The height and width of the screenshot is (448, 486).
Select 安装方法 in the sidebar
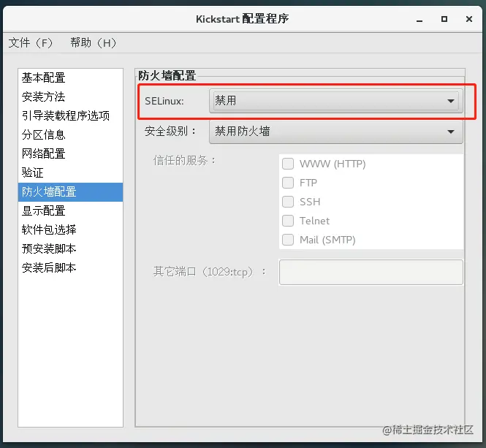[x=70, y=96]
